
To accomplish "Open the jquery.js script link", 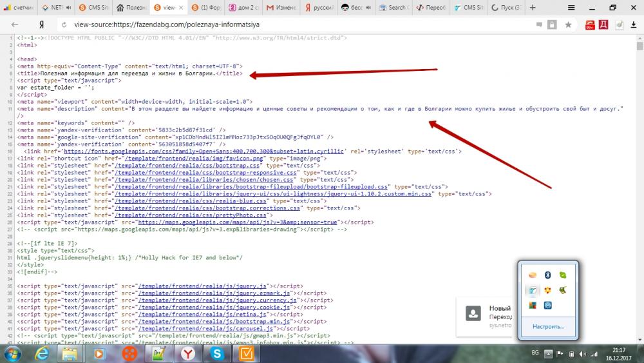I will click(202, 286).
